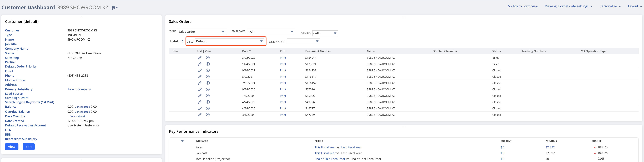644x162 pixels.
Task: Click End of This Fiscal Year link
Action: pos(330,159)
